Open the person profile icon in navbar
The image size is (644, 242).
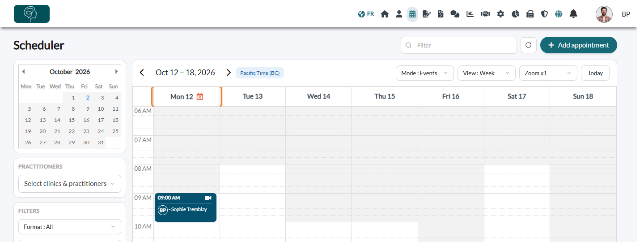[x=398, y=14]
